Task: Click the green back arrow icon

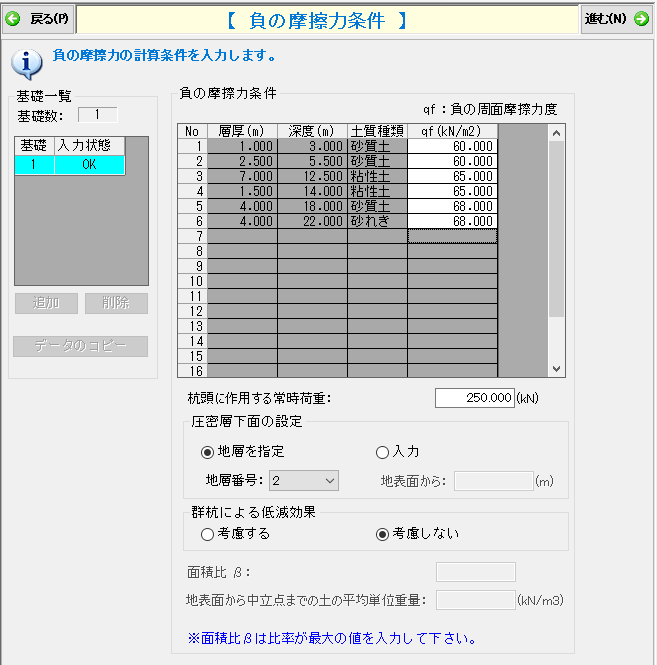Action: (x=13, y=19)
